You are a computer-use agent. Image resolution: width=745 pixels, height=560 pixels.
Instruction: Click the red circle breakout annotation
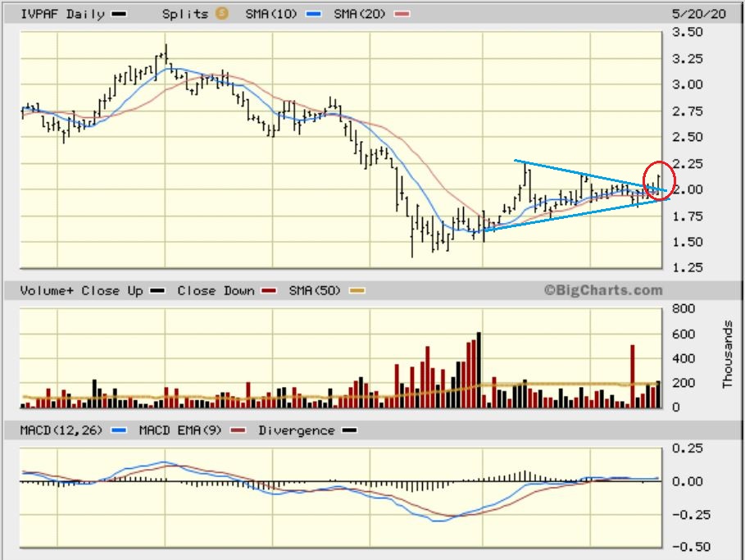660,180
